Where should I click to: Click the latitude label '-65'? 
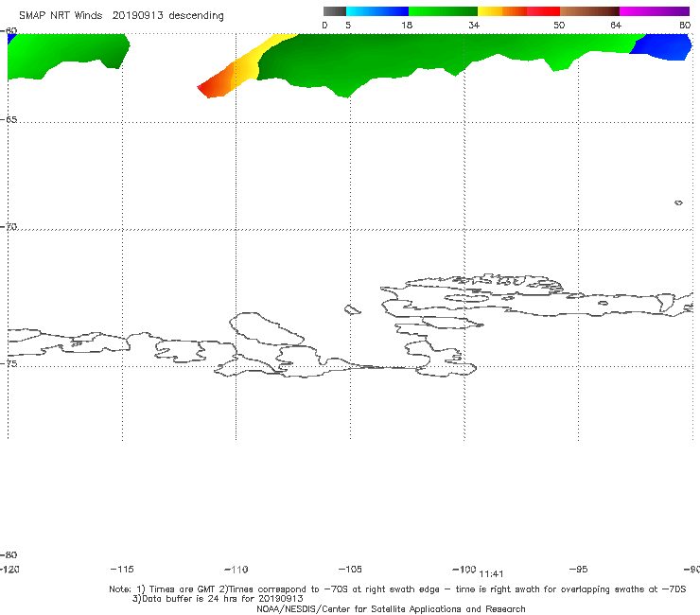9,120
